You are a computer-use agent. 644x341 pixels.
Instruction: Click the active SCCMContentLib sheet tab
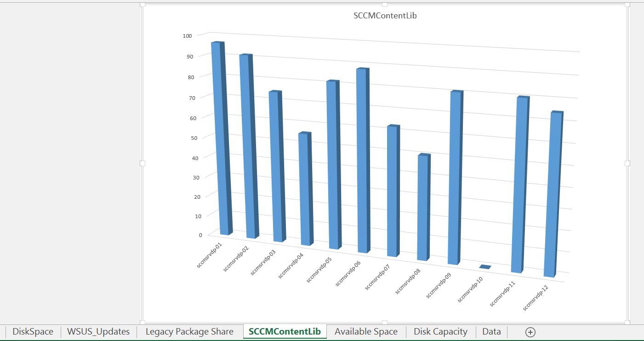[285, 332]
